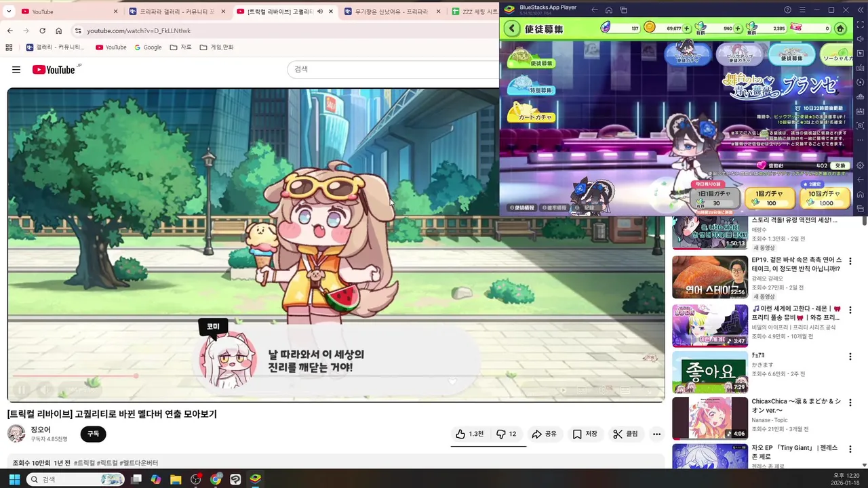Expand the 자료 bookmark folder
Viewport: 868px width, 488px height.
181,47
